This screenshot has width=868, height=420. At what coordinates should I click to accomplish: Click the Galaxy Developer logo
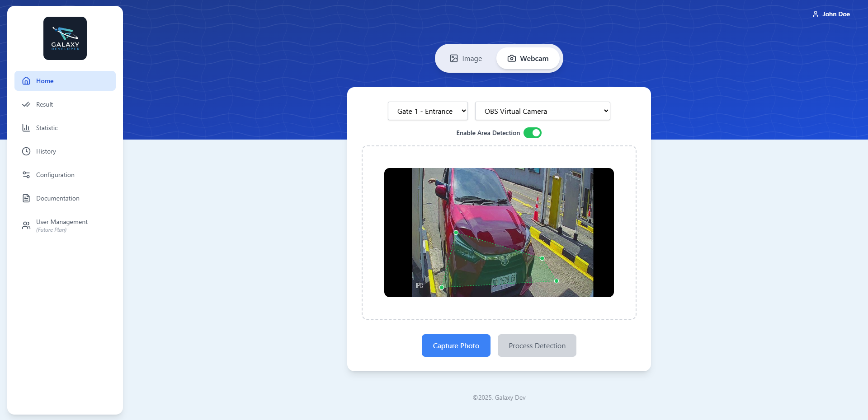(65, 38)
